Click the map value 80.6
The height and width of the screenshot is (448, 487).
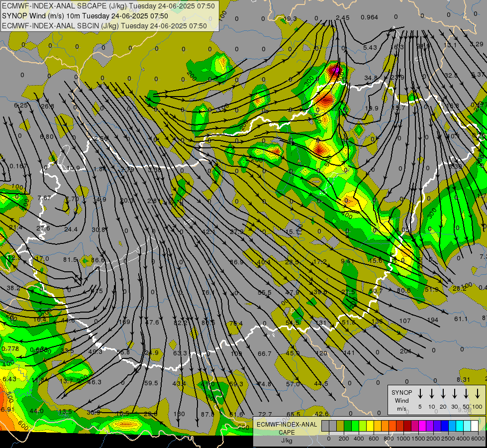(404, 290)
